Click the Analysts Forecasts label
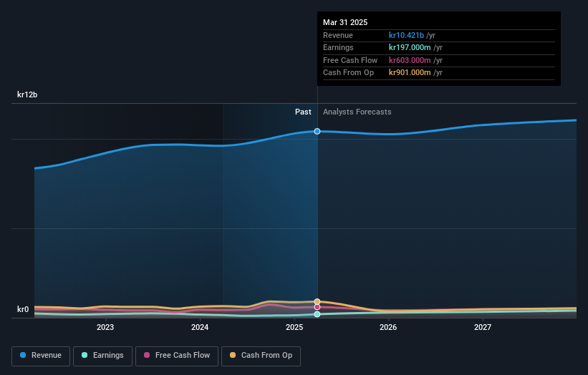Screen dimensions: 588x375 [357, 112]
